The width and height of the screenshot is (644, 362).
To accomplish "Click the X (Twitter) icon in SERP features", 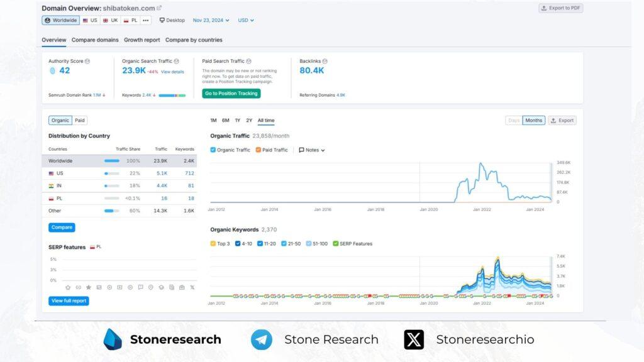I will point(192,287).
